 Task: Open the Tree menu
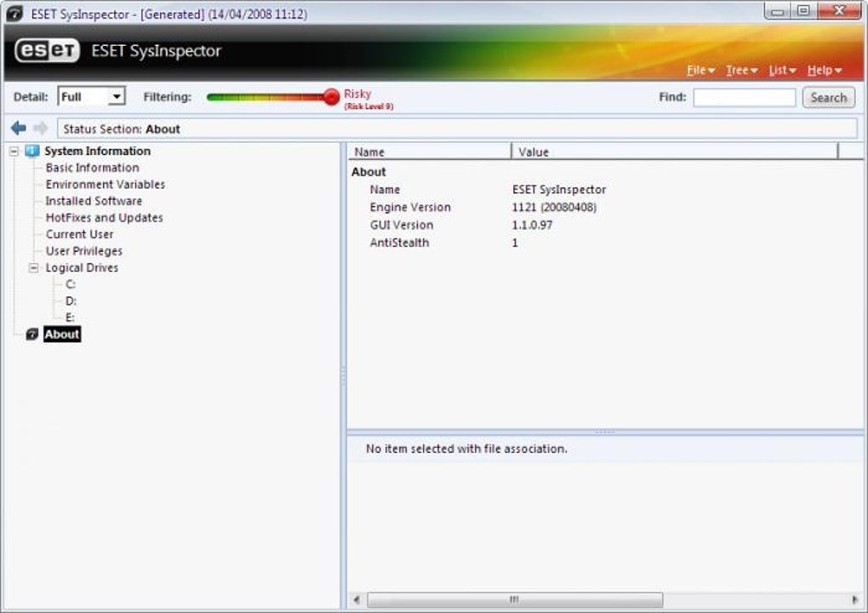pyautogui.click(x=741, y=71)
